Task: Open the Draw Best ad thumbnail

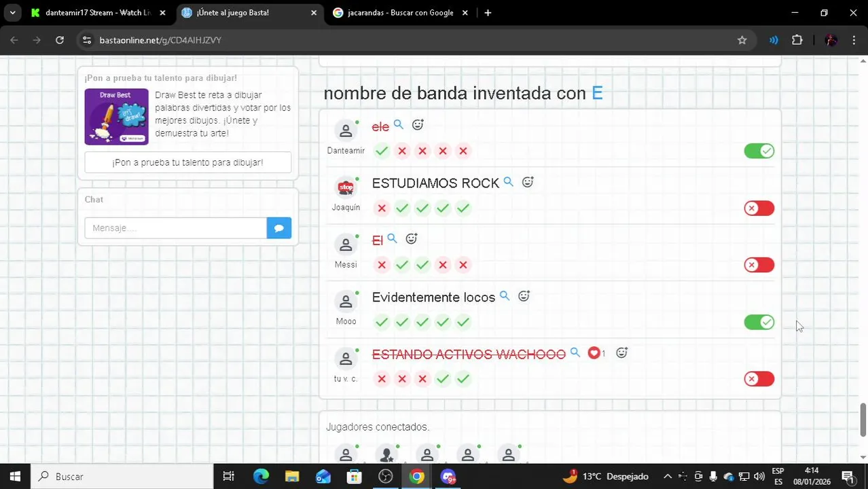Action: pyautogui.click(x=116, y=117)
